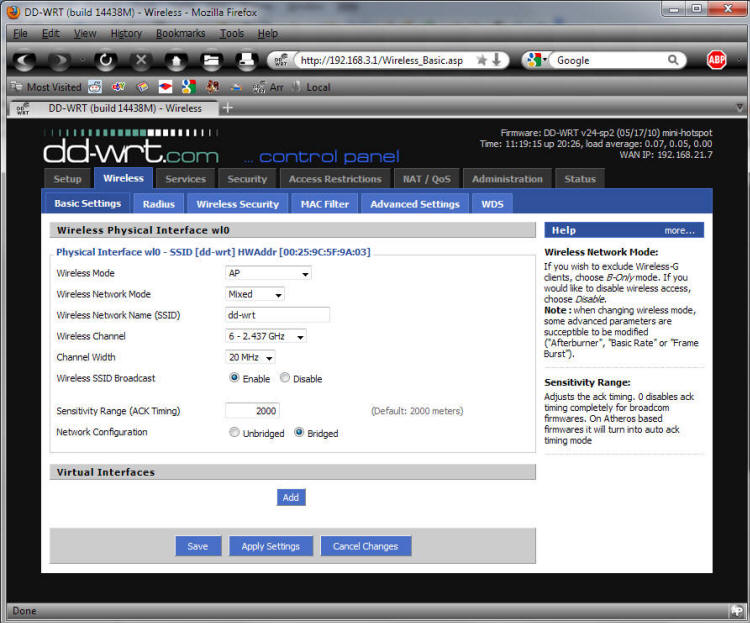Open the WDS sub-tab
Screen dimensions: 750x623
coord(492,204)
